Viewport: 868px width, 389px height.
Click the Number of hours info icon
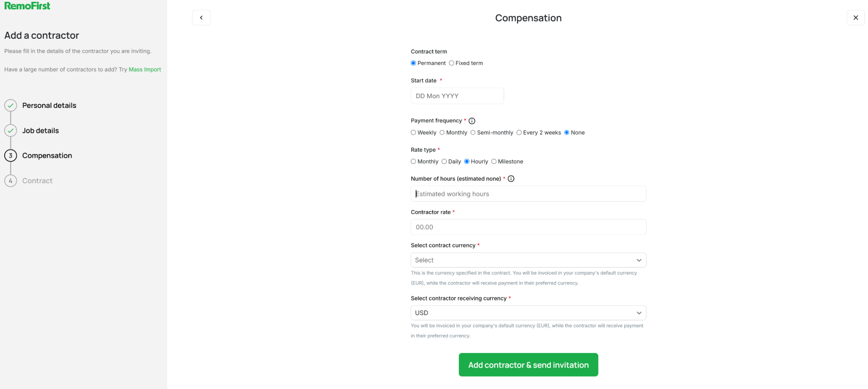click(511, 179)
